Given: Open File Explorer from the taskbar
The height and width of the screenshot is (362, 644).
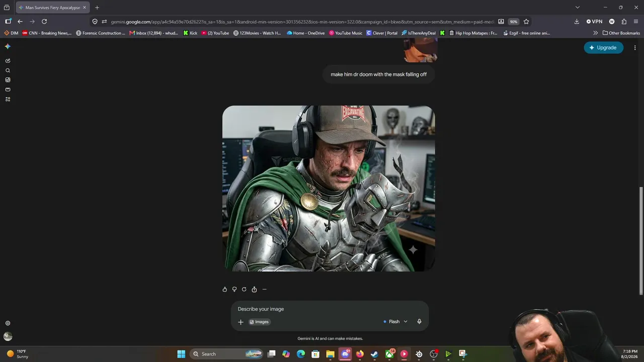Looking at the screenshot, I should coord(331,354).
